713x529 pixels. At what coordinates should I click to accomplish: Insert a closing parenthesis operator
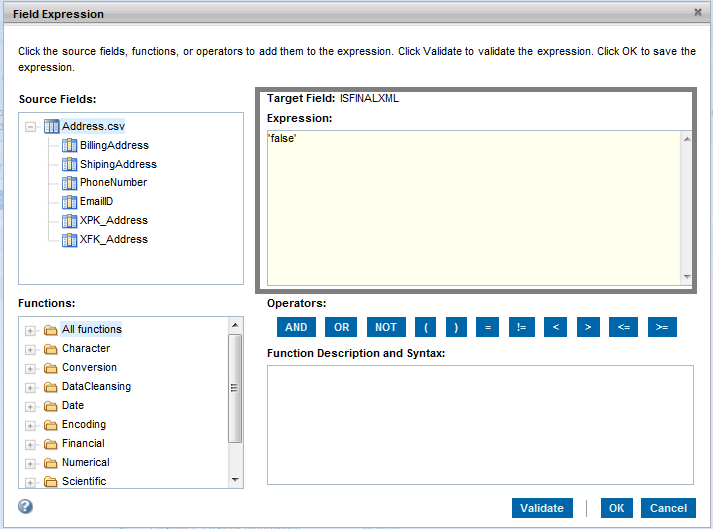(x=456, y=327)
